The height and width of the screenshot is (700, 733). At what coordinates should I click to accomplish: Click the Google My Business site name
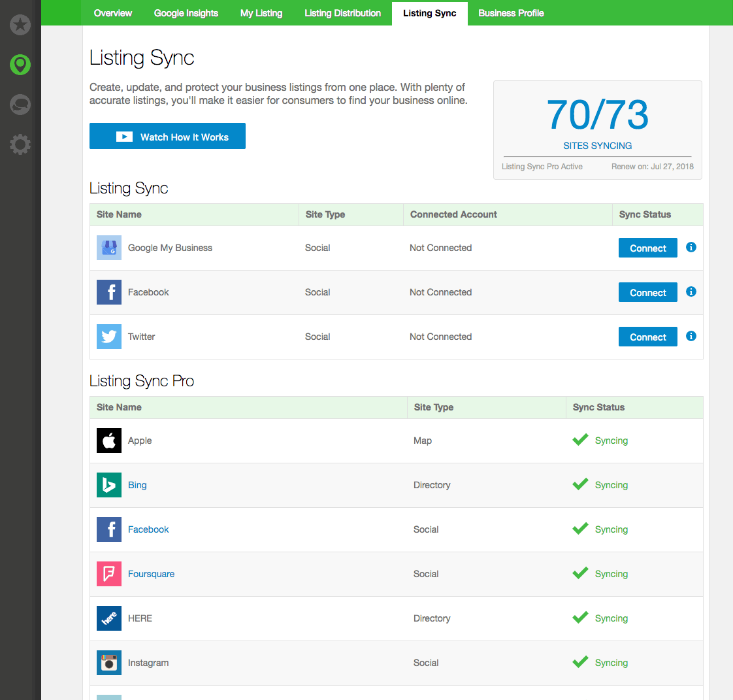click(x=170, y=248)
